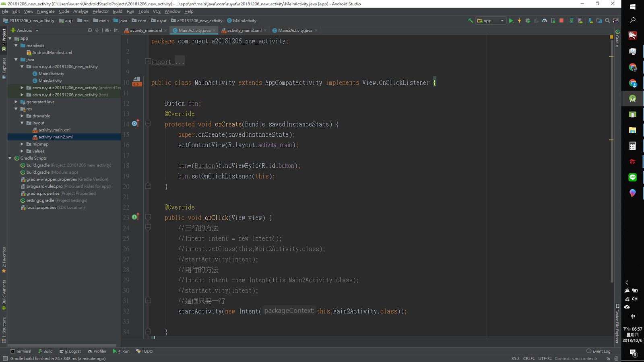This screenshot has height=362, width=644.
Task: Click override gutter icon at line 14
Action: tap(135, 123)
